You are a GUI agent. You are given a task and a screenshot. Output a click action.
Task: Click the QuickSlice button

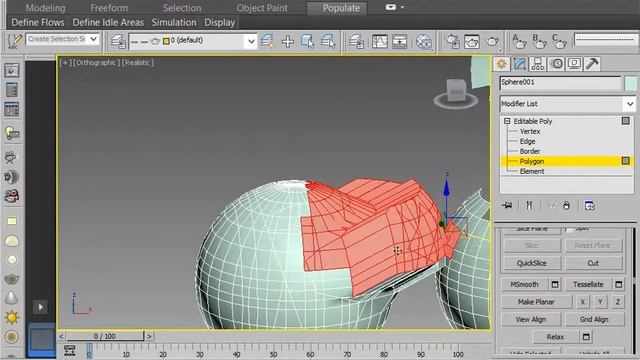(x=532, y=263)
